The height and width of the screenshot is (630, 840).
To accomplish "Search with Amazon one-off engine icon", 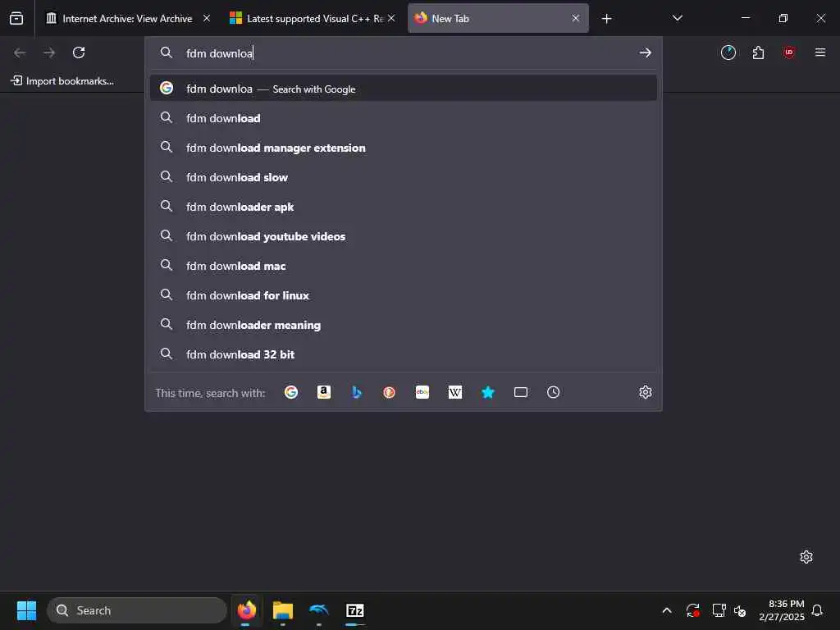I will click(323, 392).
